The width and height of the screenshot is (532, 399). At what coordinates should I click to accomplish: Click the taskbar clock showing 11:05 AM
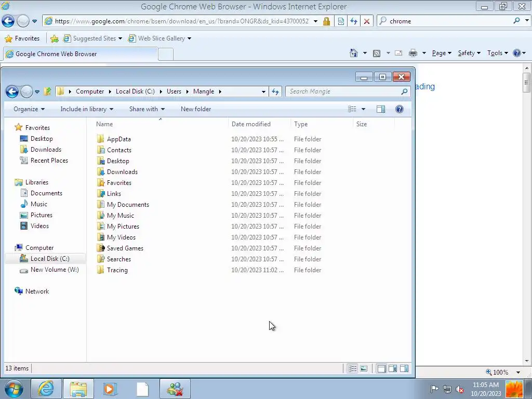(486, 389)
